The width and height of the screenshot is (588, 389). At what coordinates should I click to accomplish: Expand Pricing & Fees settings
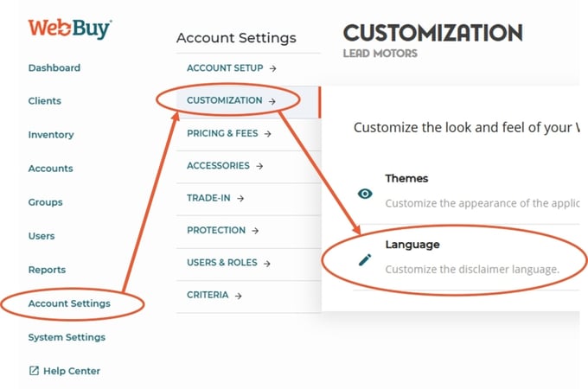click(x=229, y=133)
